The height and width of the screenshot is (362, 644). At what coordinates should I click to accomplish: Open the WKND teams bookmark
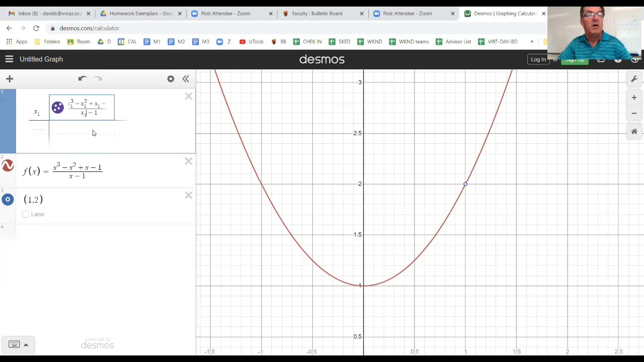point(409,42)
